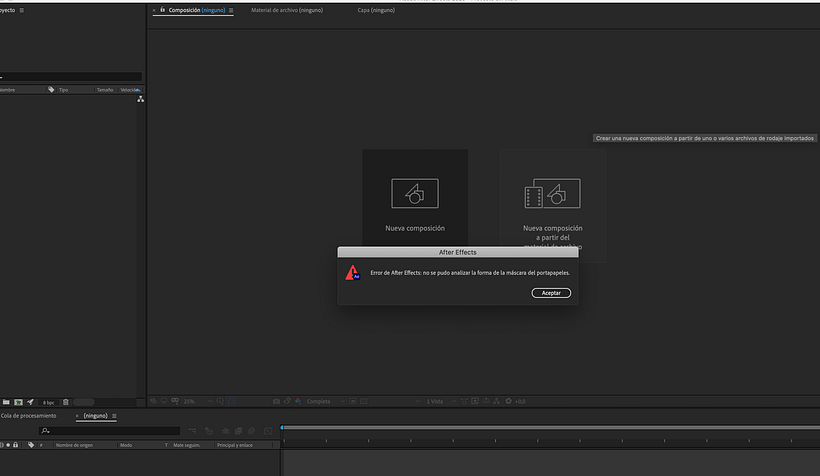Click the solo dot column icon in timeline
The image size is (820, 476).
pos(8,445)
